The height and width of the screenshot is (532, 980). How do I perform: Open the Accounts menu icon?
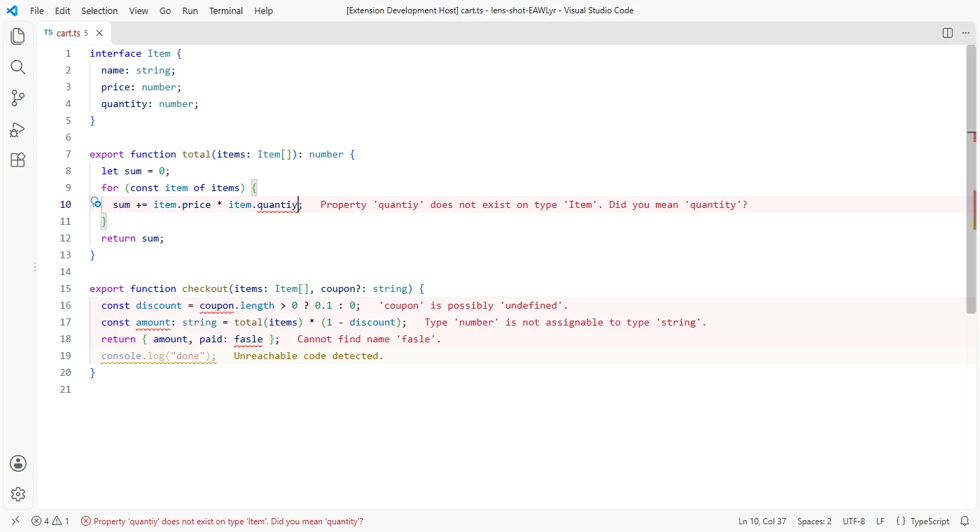pyautogui.click(x=18, y=463)
